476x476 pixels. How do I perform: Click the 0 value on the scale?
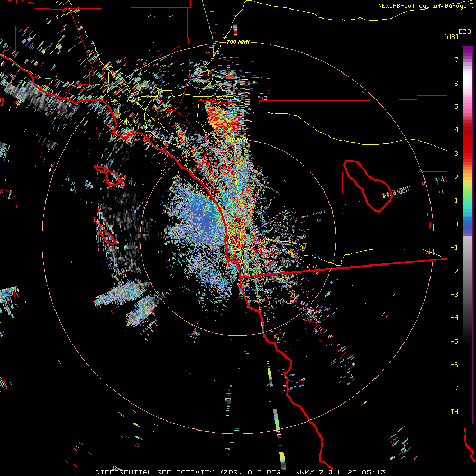click(456, 224)
